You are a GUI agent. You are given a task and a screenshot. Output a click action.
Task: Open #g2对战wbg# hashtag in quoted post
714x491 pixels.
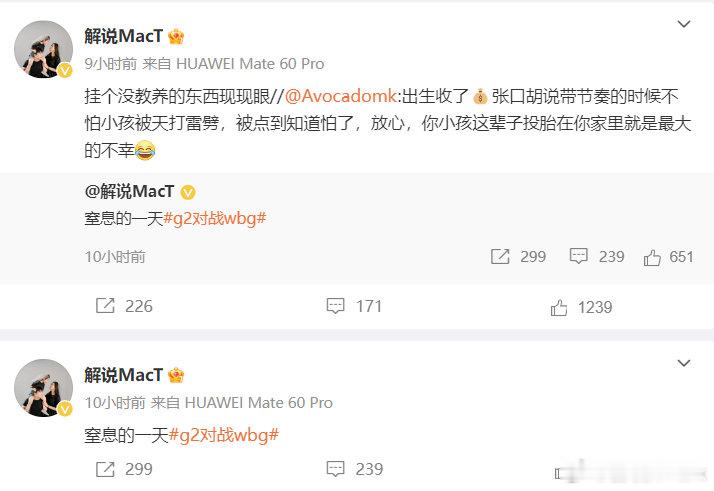pos(214,219)
